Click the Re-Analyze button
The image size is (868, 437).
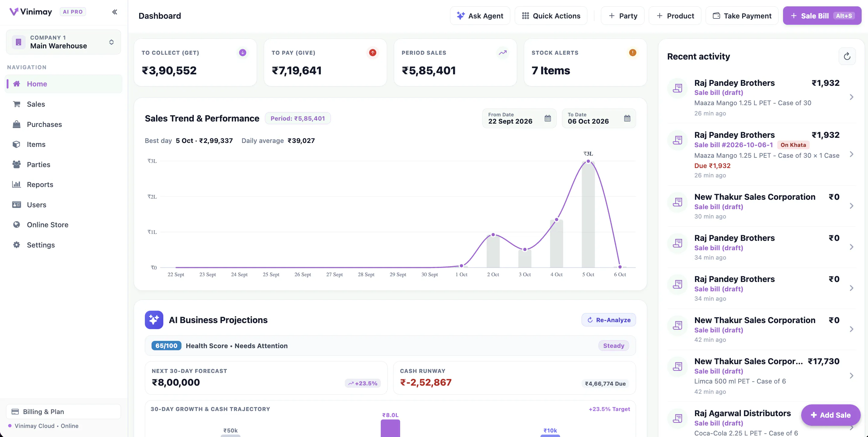609,320
